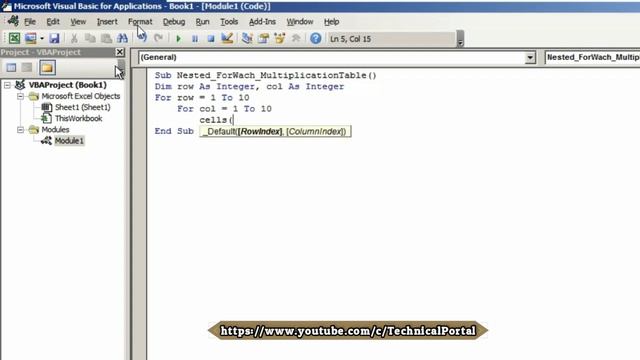Open the Properties Window toolbar icon
This screenshot has width=640, height=360.
pos(263,38)
